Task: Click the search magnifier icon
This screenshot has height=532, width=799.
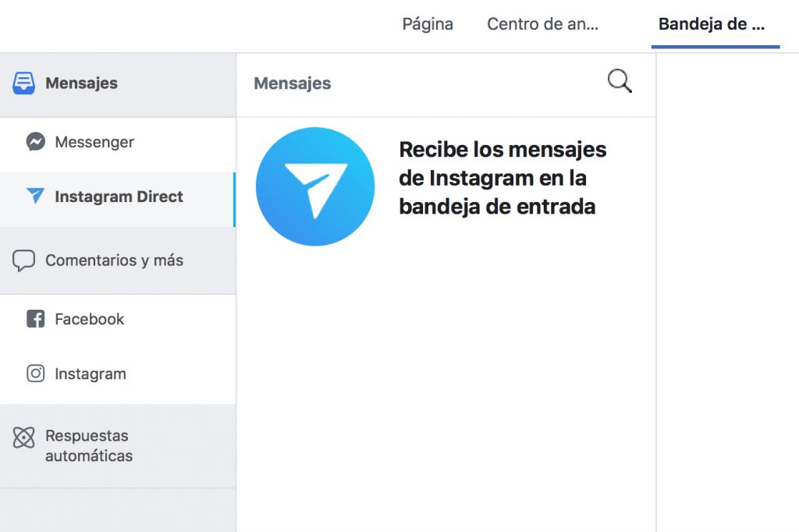Action: tap(620, 81)
